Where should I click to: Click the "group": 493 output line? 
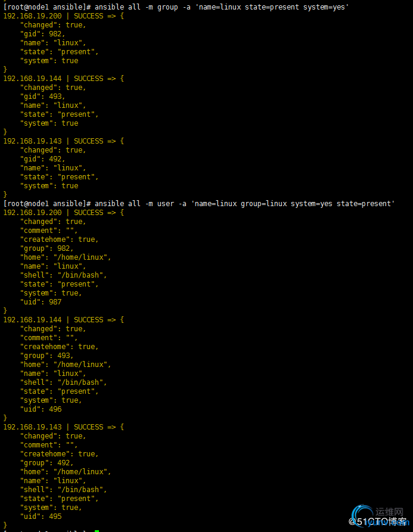[x=46, y=356]
